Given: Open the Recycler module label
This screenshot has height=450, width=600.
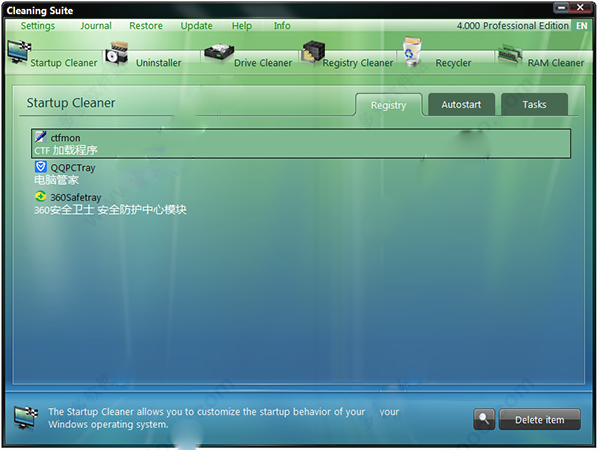Looking at the screenshot, I should tap(453, 63).
